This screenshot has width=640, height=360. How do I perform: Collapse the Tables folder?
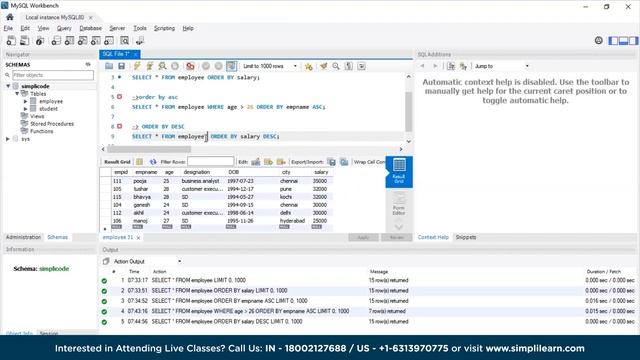pos(17,94)
